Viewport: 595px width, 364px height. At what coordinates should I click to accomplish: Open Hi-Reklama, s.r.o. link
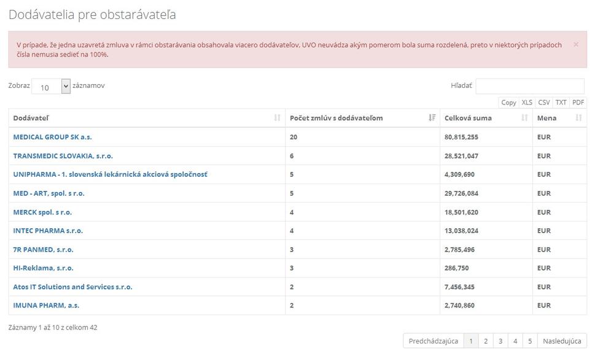43,268
